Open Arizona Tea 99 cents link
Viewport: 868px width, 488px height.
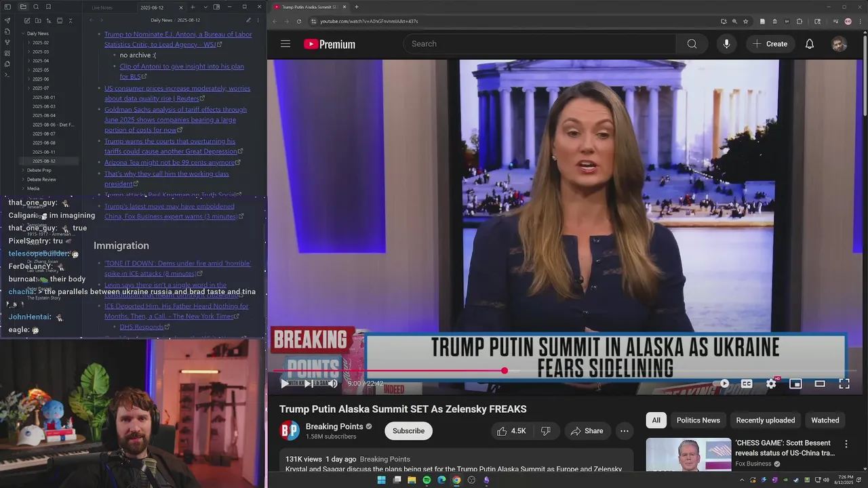click(170, 163)
